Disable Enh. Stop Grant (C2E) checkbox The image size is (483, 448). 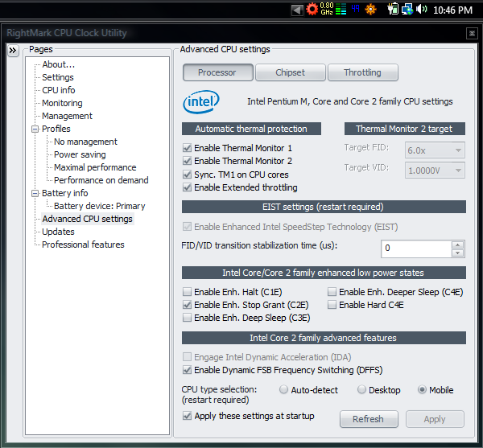(187, 305)
